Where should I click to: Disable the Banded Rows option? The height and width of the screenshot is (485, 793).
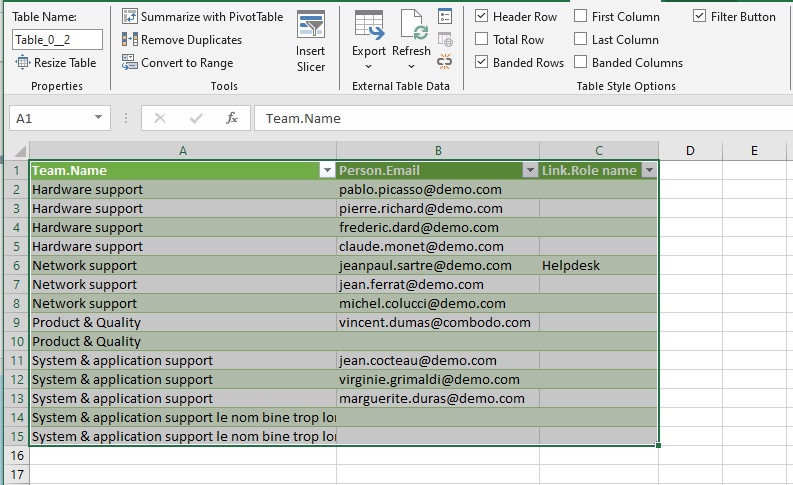pos(482,63)
